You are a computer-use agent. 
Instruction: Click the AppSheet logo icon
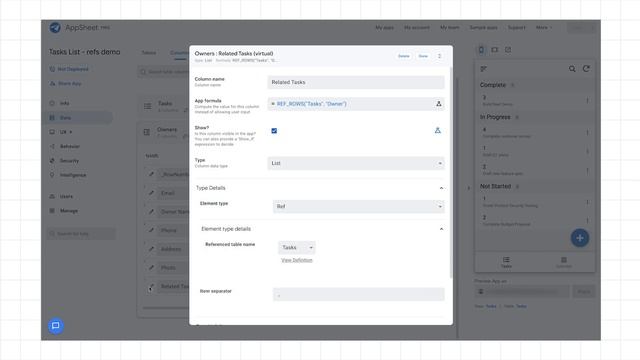pyautogui.click(x=55, y=27)
